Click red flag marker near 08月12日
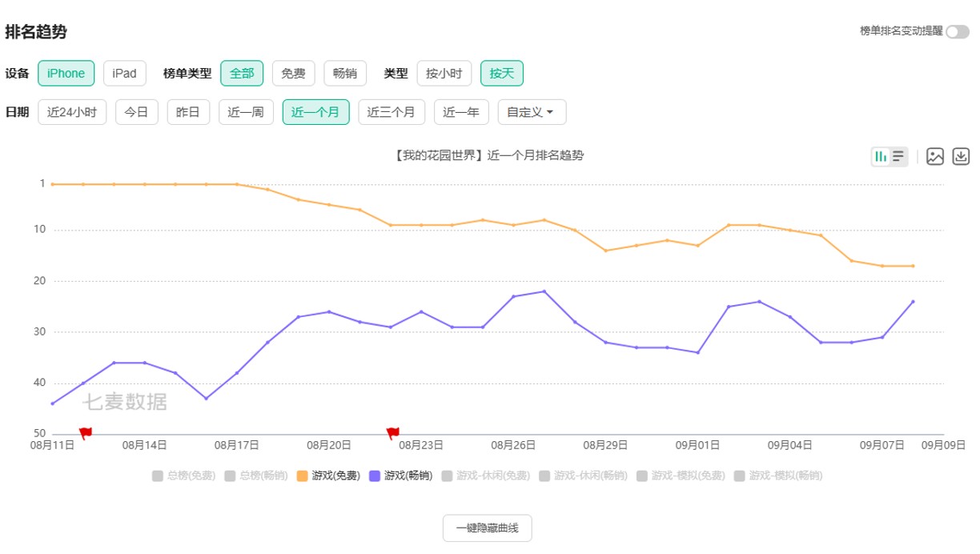The image size is (980, 554). point(85,433)
